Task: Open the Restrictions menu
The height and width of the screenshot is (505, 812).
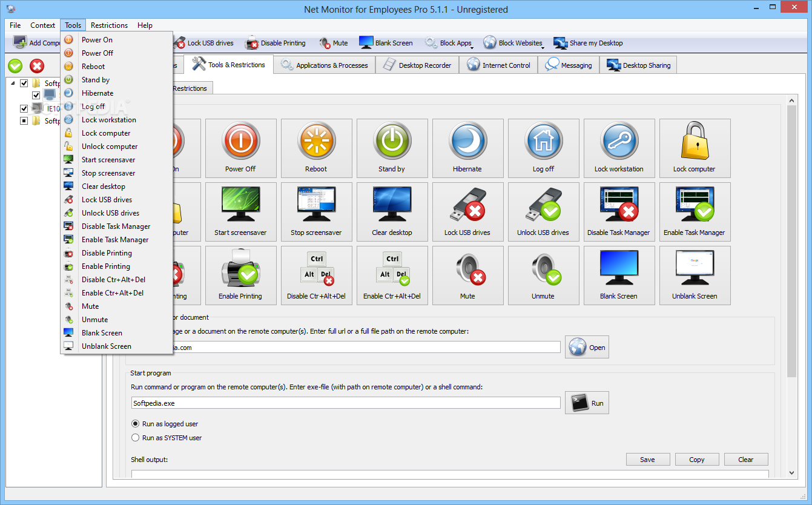Action: 109,25
